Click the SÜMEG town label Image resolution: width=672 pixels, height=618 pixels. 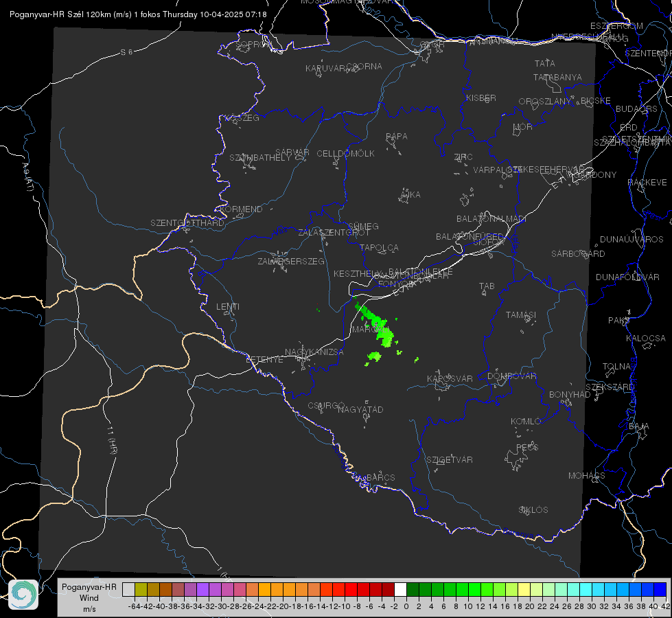tap(363, 227)
